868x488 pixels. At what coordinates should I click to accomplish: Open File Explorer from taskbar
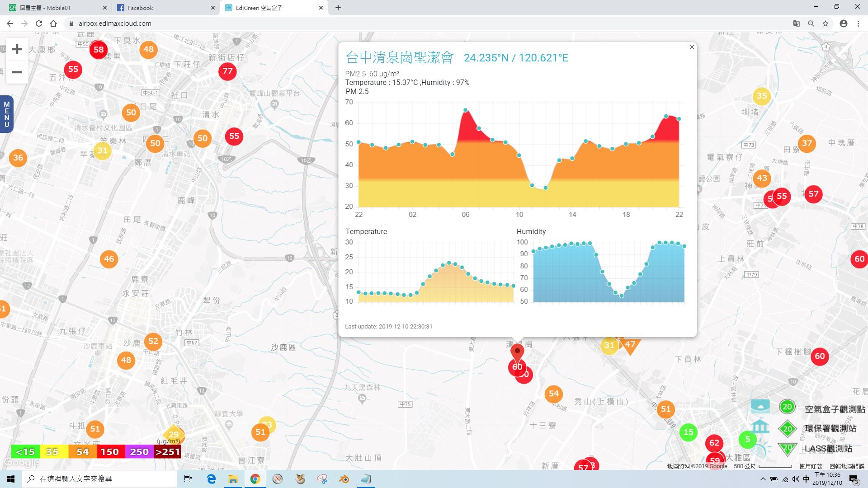(233, 479)
